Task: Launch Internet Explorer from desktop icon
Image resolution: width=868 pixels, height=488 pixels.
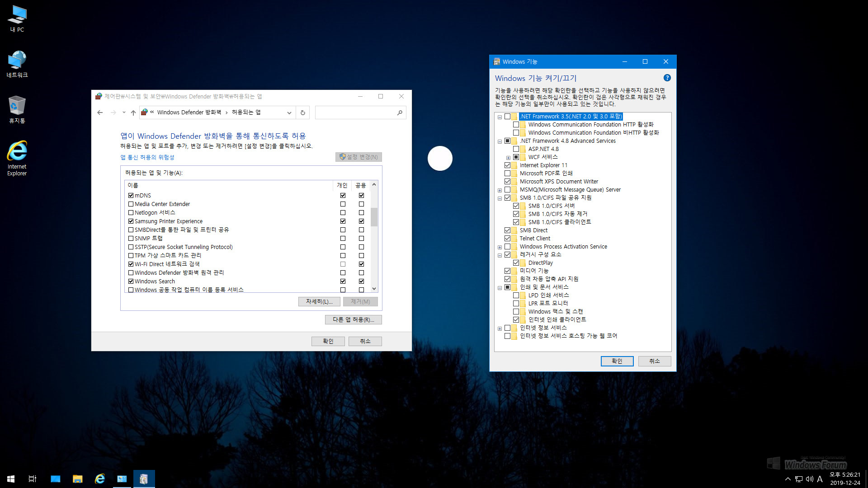Action: pyautogui.click(x=17, y=158)
